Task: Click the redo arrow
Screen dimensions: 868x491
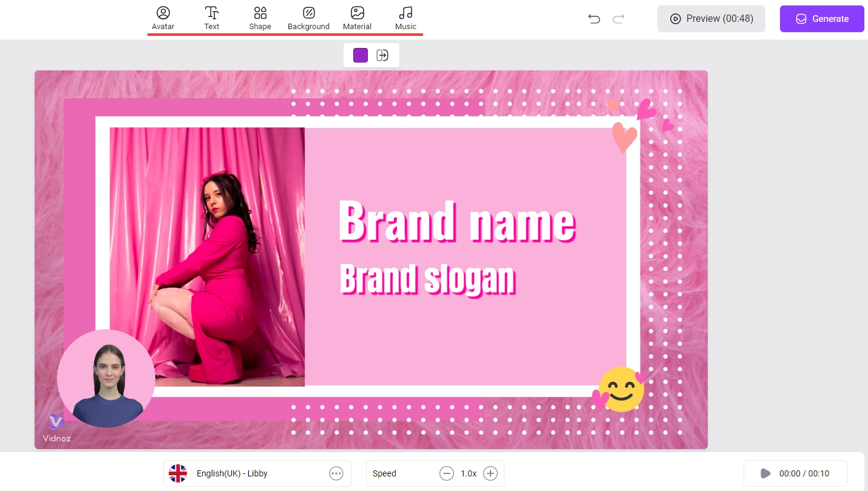Action: (619, 19)
